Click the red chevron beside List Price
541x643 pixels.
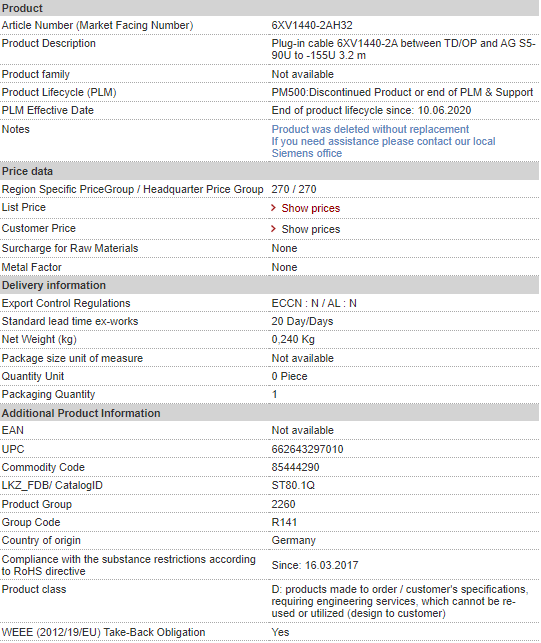tap(274, 208)
